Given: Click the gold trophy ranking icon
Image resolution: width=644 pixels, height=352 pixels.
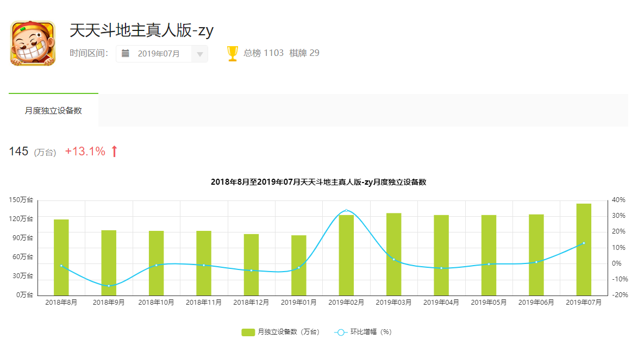Looking at the screenshot, I should [x=233, y=53].
